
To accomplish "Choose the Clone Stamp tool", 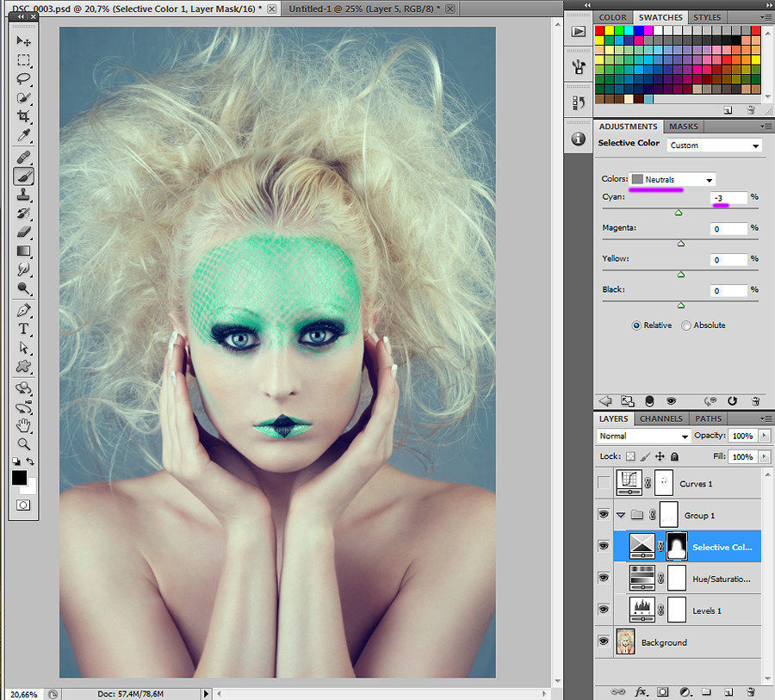I will pyautogui.click(x=23, y=195).
